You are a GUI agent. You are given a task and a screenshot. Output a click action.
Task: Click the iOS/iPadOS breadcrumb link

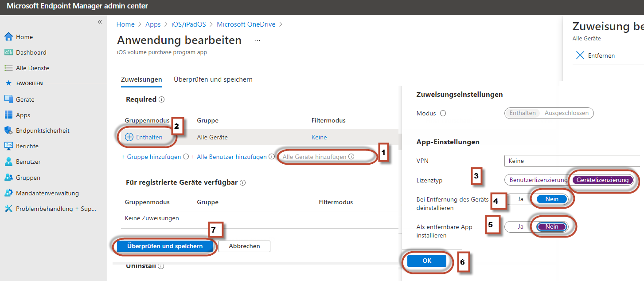click(x=188, y=24)
